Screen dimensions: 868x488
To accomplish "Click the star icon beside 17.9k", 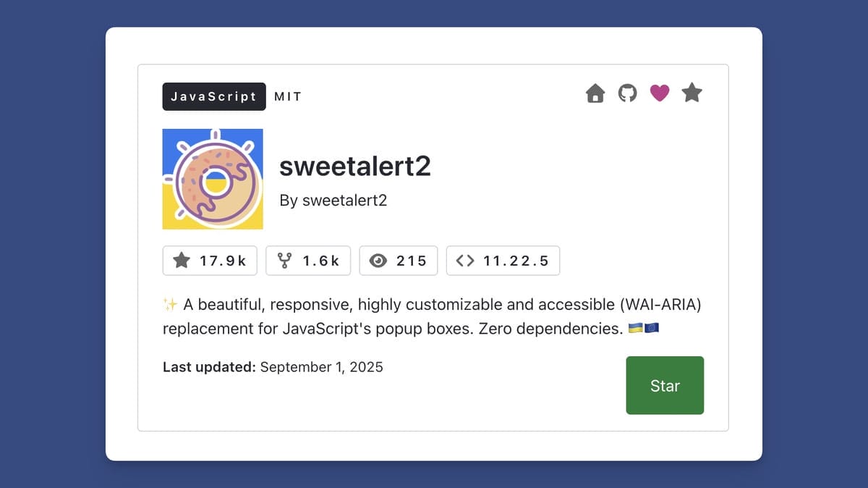I will [x=182, y=261].
